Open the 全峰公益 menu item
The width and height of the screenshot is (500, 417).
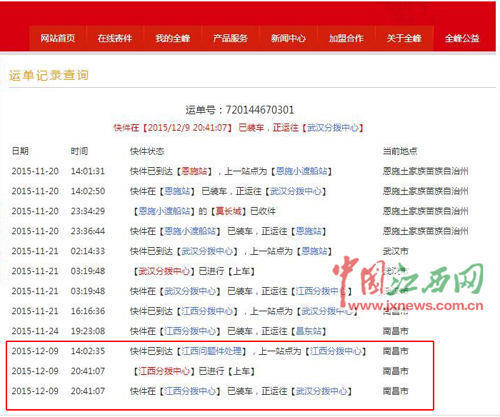[462, 38]
